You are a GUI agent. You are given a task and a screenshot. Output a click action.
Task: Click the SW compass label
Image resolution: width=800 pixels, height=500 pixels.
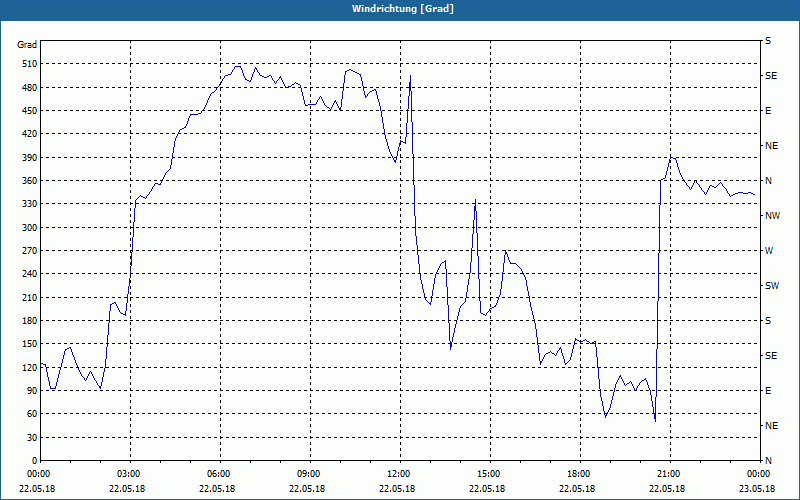pyautogui.click(x=772, y=286)
